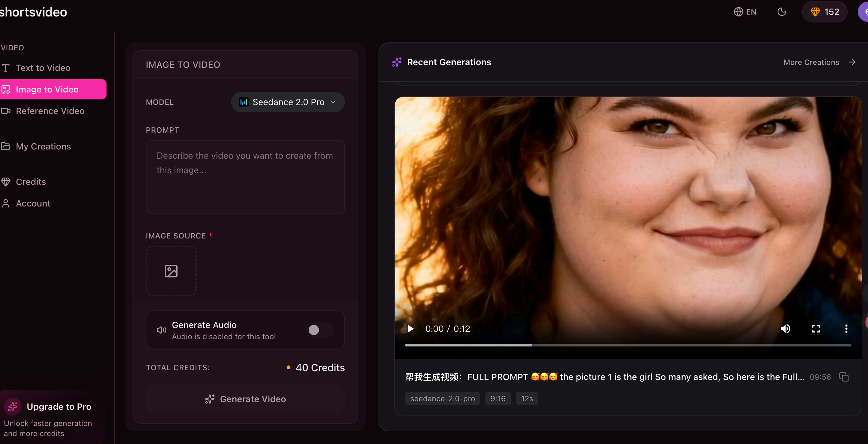Switch theme using the moon icon
This screenshot has height=444, width=868.
click(781, 12)
